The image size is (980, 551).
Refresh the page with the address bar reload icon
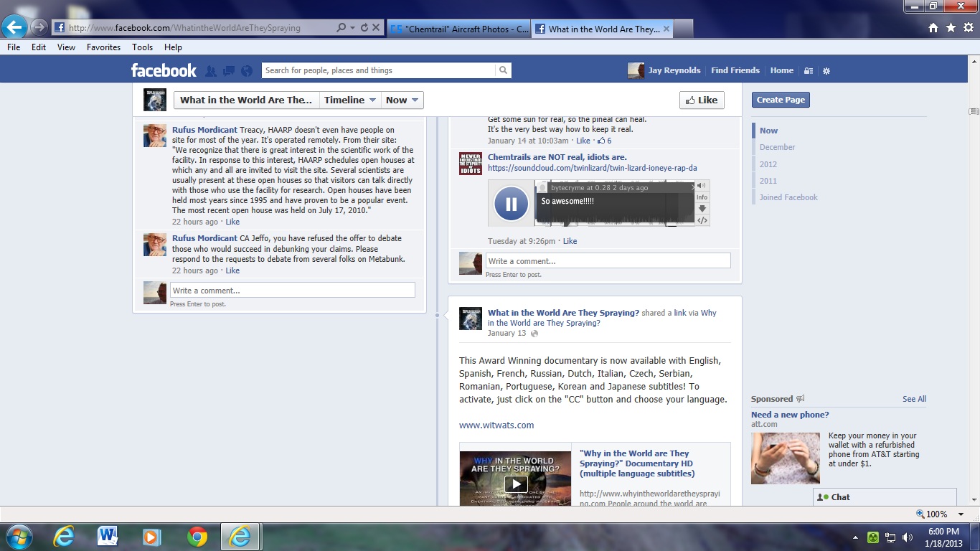[364, 28]
